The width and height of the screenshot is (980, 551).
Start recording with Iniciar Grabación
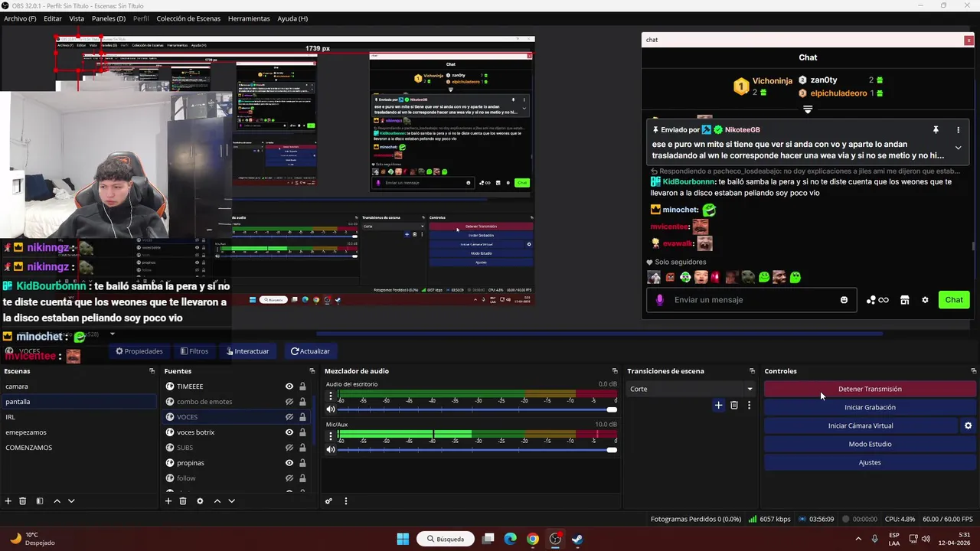(870, 407)
